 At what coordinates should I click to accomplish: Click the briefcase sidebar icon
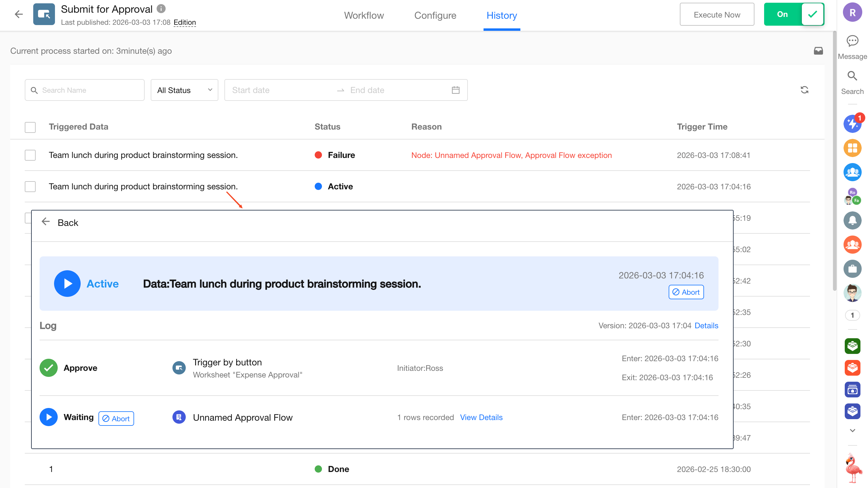(x=852, y=268)
